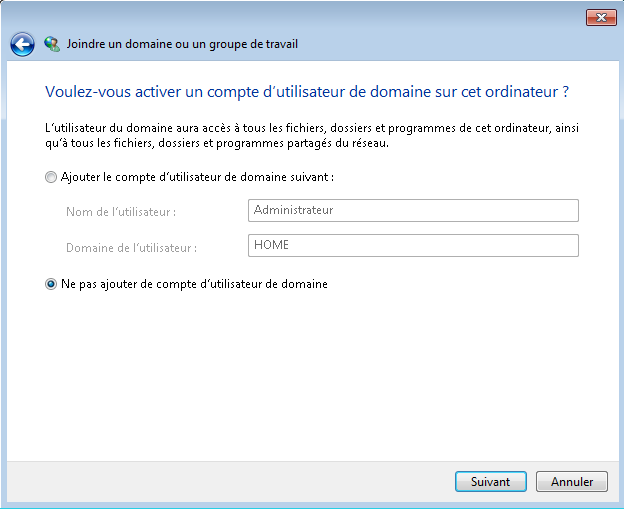Click the network domain wizard icon

click(x=52, y=44)
